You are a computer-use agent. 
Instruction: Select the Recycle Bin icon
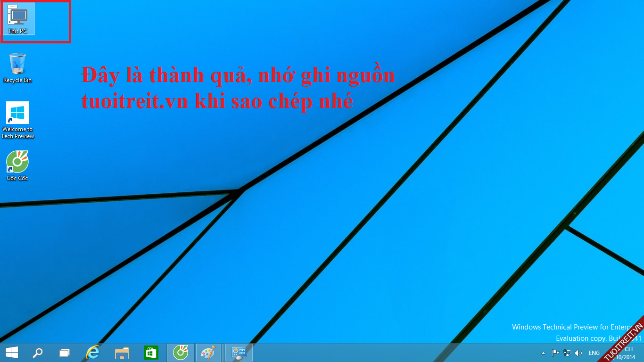point(17,67)
